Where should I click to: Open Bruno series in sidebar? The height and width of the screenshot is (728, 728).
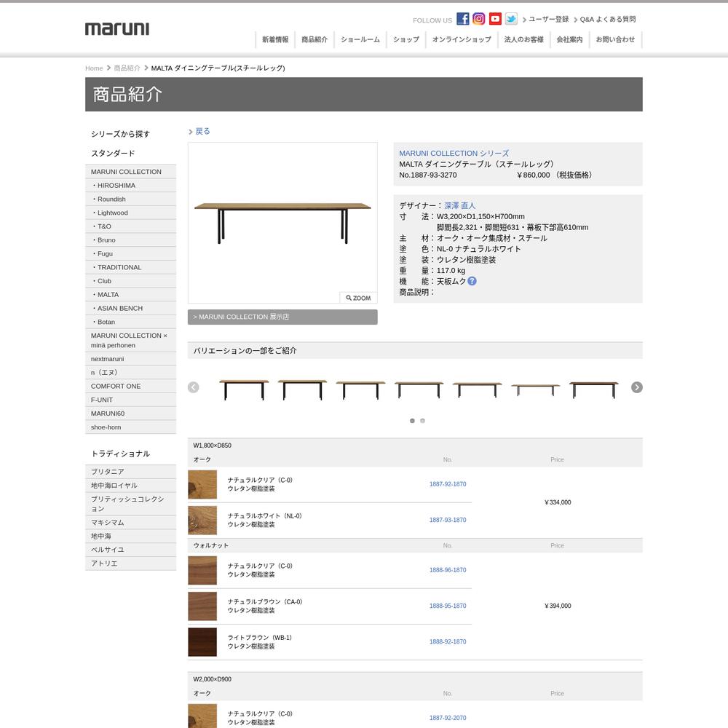(130, 240)
